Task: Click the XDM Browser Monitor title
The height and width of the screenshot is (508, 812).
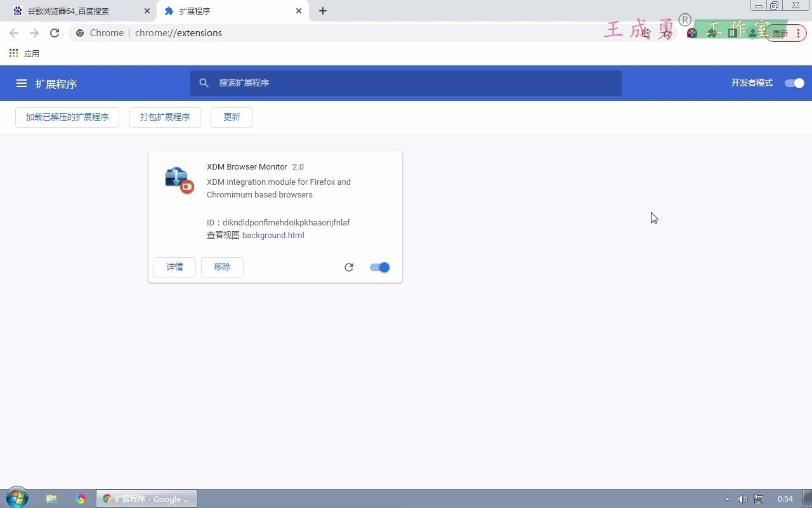Action: click(x=247, y=167)
